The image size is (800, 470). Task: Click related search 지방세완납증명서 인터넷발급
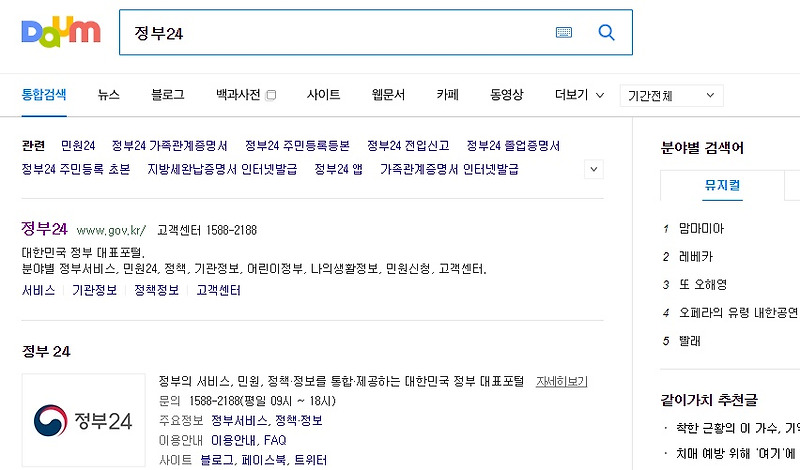[x=222, y=169]
